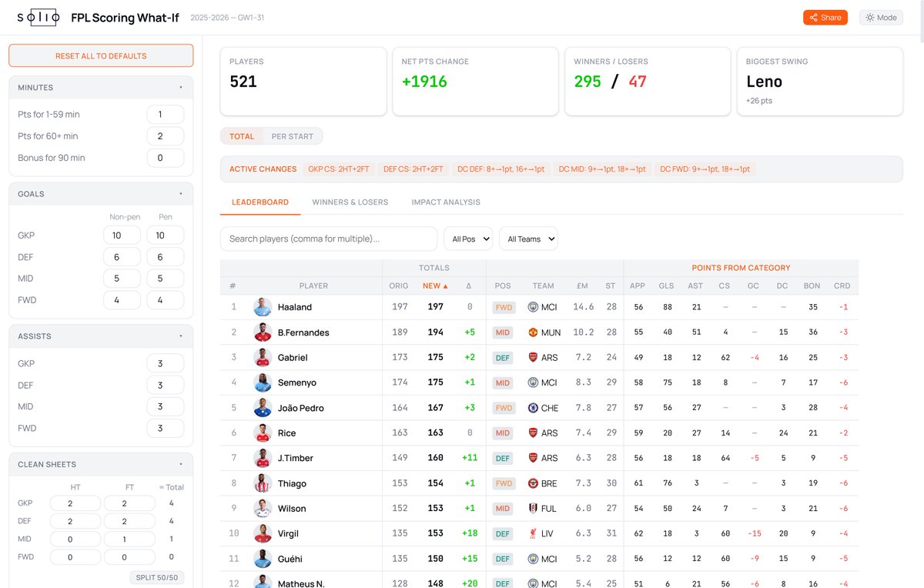Click the LIV club badge in Virgil's row

click(x=533, y=533)
